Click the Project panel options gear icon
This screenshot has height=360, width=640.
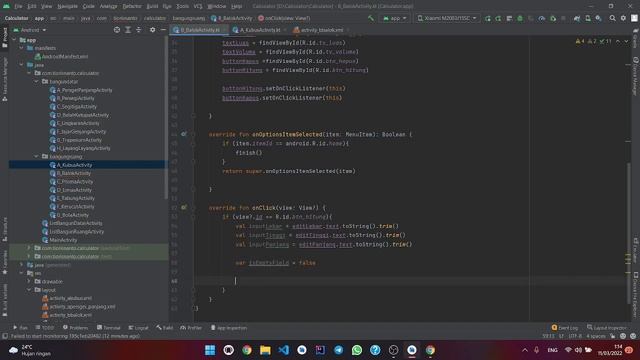(152, 30)
